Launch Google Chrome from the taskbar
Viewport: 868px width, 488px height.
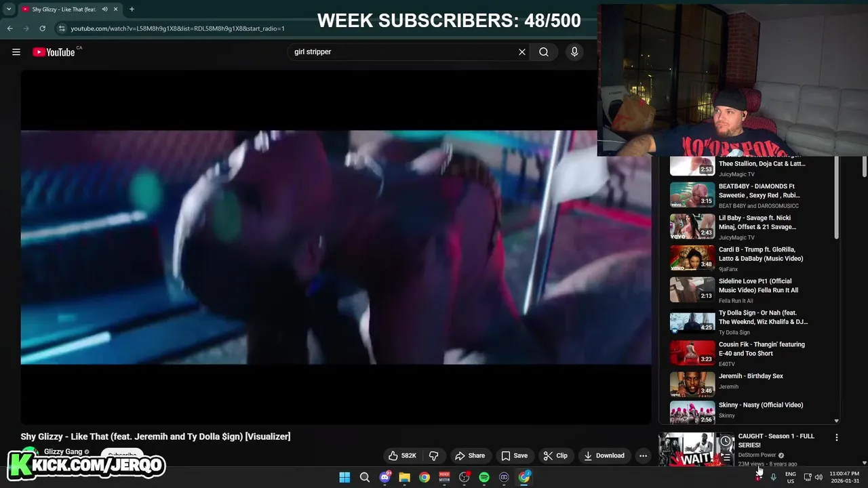coord(424,477)
